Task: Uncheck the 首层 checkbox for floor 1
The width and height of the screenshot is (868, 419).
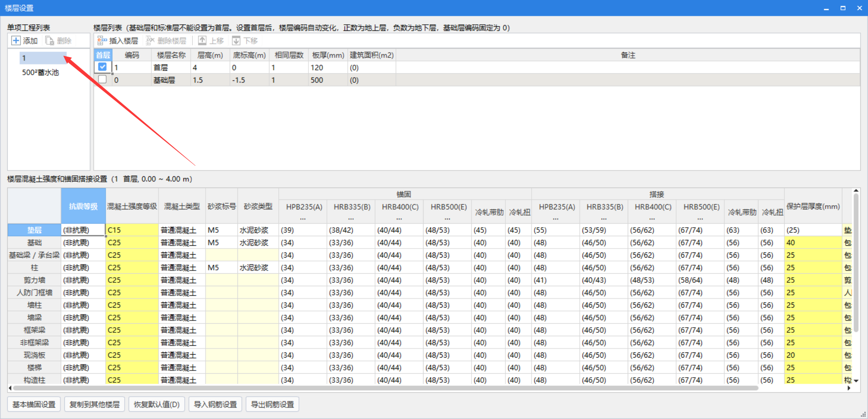Action: tap(102, 67)
